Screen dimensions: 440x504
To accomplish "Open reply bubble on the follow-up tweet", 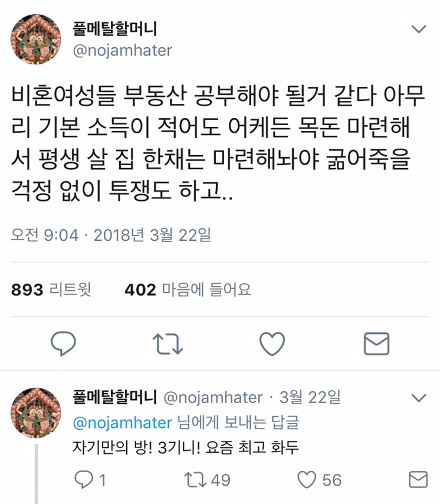I will tap(84, 480).
